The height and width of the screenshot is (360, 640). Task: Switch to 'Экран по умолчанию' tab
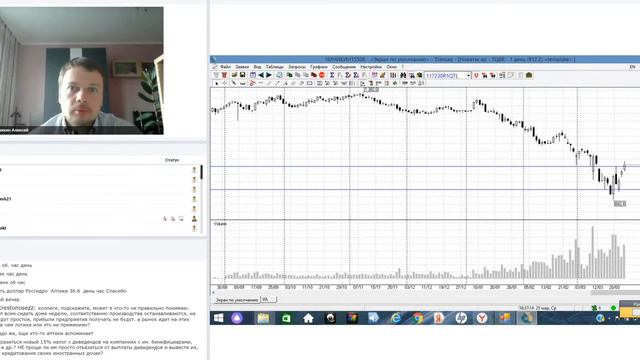pos(237,300)
